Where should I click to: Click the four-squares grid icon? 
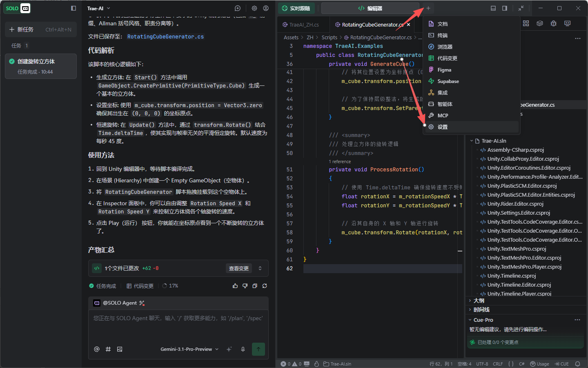point(526,24)
